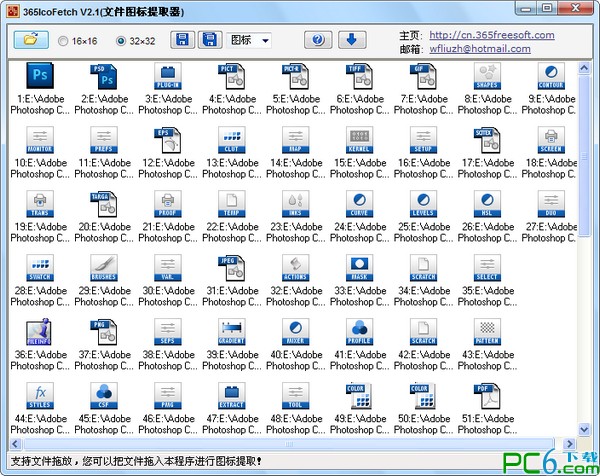The height and width of the screenshot is (476, 600).
Task: Click the blue down-arrow download button
Action: 352,40
